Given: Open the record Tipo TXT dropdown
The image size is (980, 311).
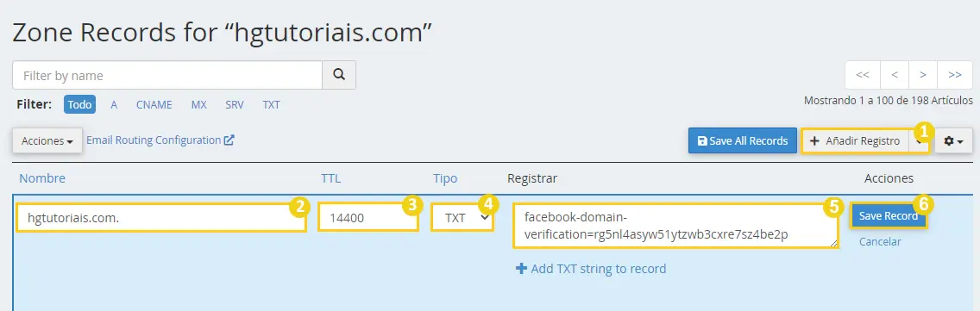Looking at the screenshot, I should tap(463, 218).
